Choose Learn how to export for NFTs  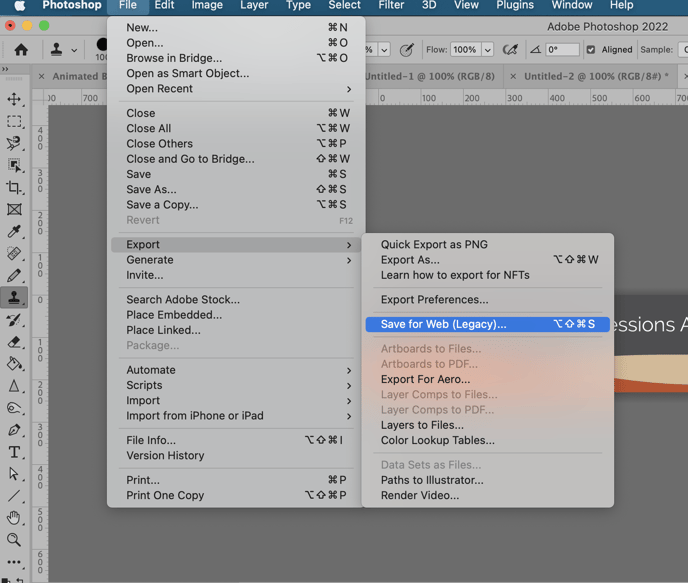487,275
